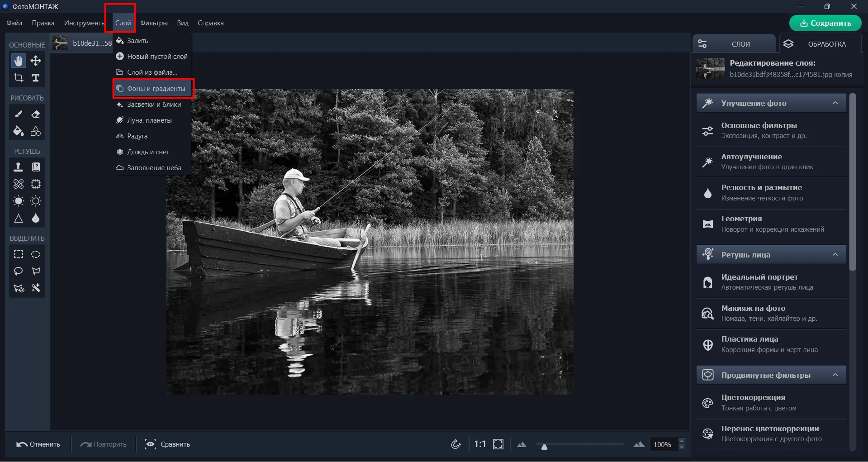Image resolution: width=868 pixels, height=462 pixels.
Task: Collapse the Продвинутые фильтры section
Action: point(835,375)
